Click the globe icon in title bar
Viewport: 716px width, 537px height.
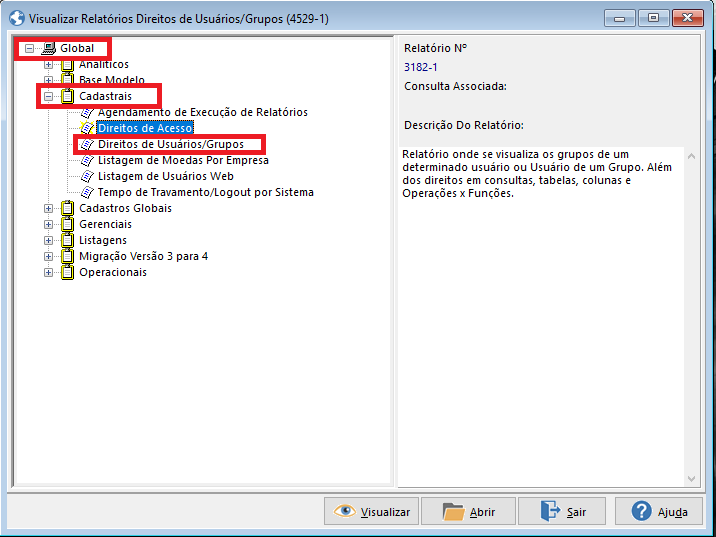coord(17,19)
